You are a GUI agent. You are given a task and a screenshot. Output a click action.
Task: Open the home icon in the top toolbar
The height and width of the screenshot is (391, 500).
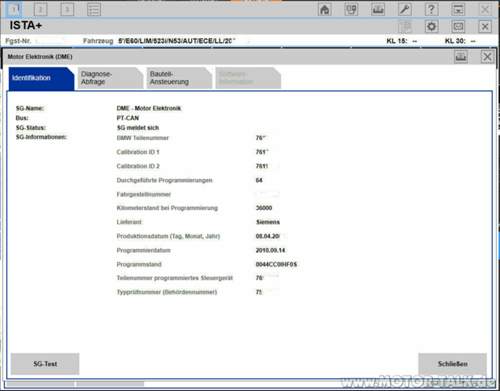coord(325,9)
